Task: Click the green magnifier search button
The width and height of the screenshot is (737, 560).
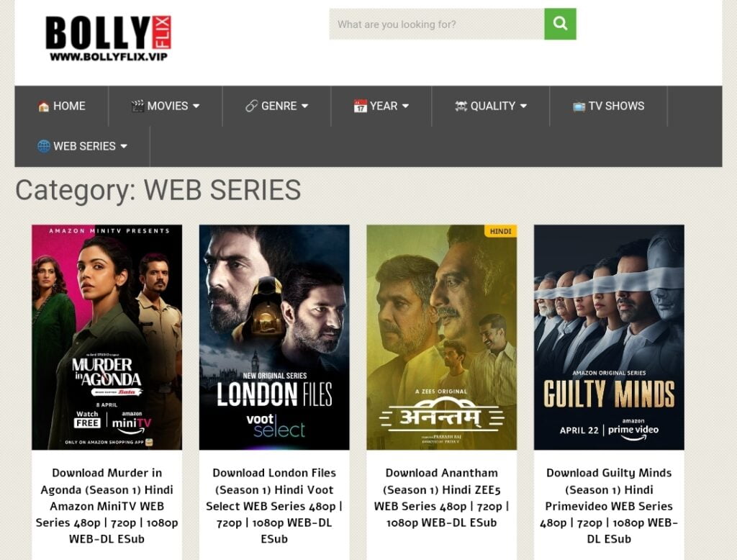Action: pos(560,24)
